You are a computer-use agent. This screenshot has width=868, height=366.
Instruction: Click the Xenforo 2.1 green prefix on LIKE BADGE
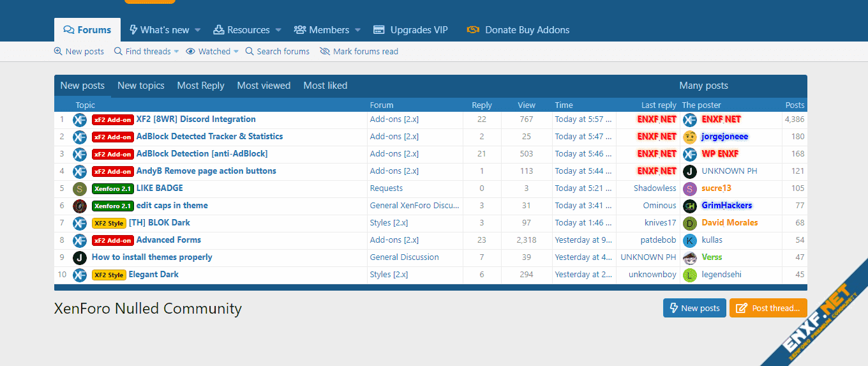(112, 188)
